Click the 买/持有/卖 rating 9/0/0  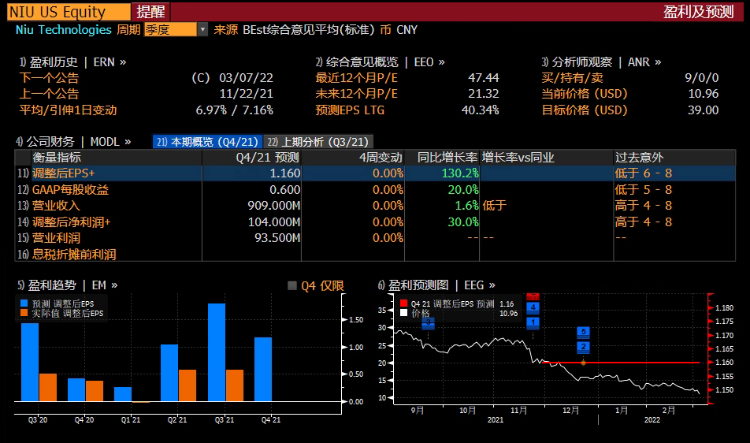[702, 78]
